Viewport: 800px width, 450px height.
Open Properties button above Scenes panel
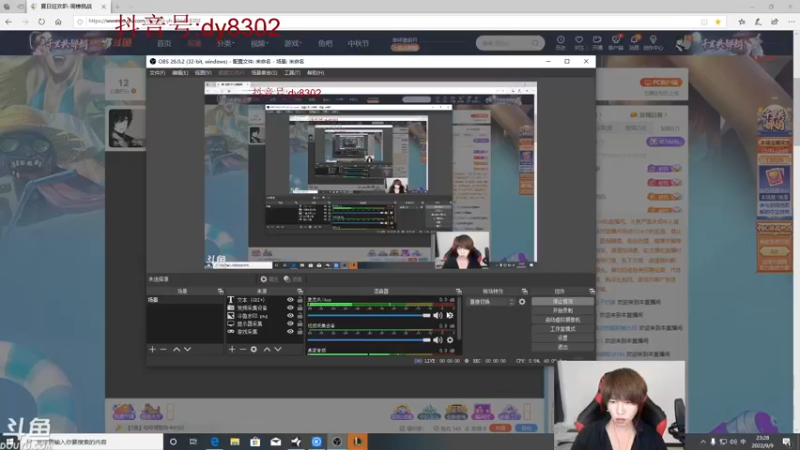pyautogui.click(x=269, y=279)
